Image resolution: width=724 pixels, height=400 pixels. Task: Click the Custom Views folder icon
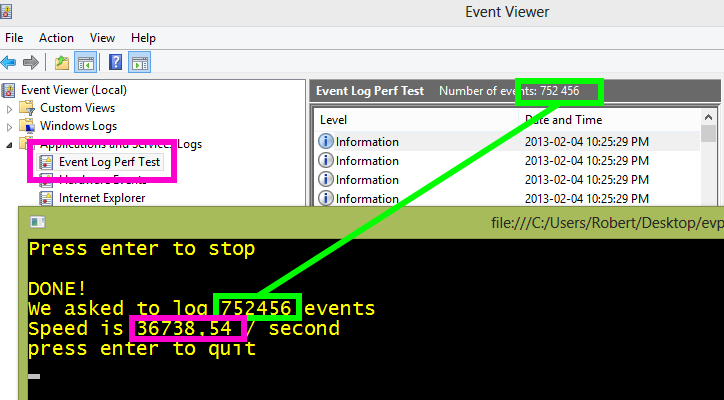point(27,108)
